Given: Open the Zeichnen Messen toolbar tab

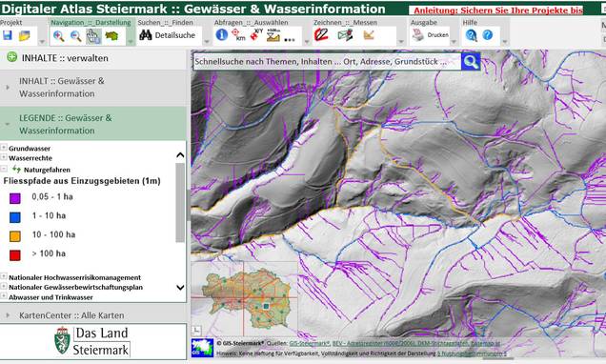Looking at the screenshot, I should pyautogui.click(x=345, y=23).
